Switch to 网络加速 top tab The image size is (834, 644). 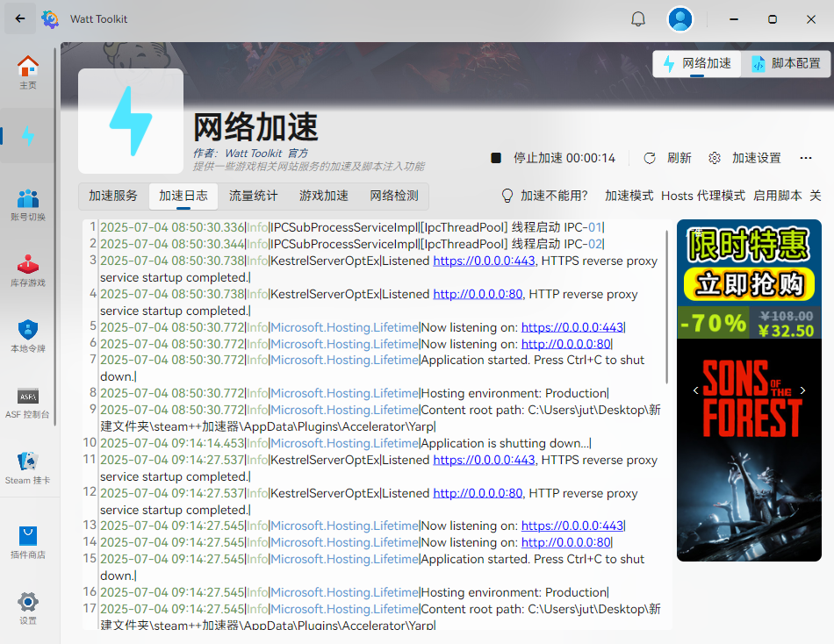click(697, 64)
